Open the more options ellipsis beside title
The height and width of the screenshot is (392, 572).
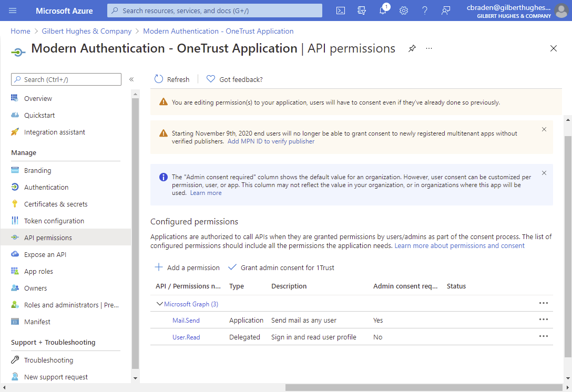tap(429, 48)
